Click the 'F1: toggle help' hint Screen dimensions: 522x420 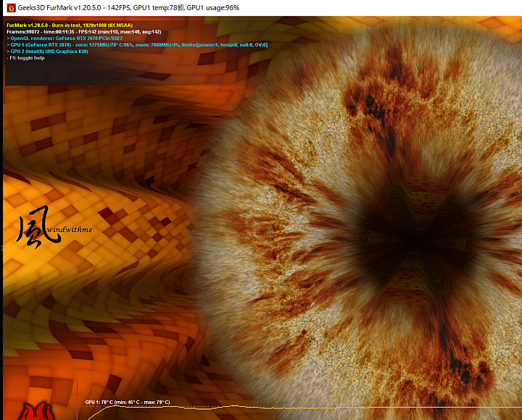tap(25, 58)
